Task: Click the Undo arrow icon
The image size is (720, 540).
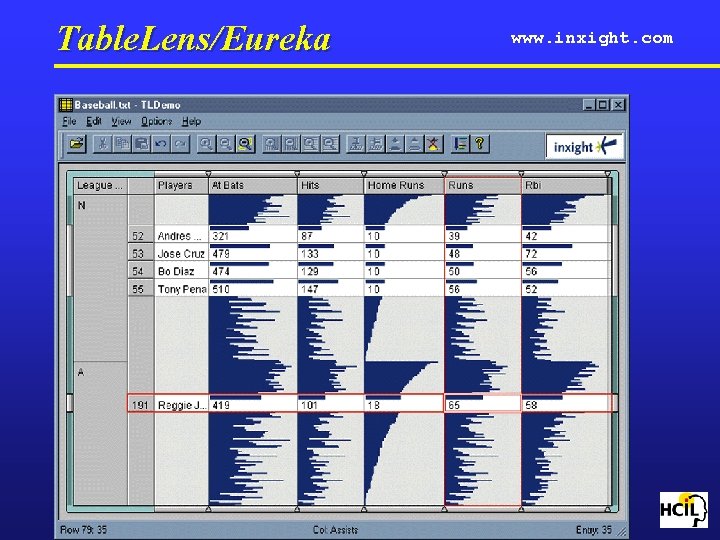Action: [161, 144]
